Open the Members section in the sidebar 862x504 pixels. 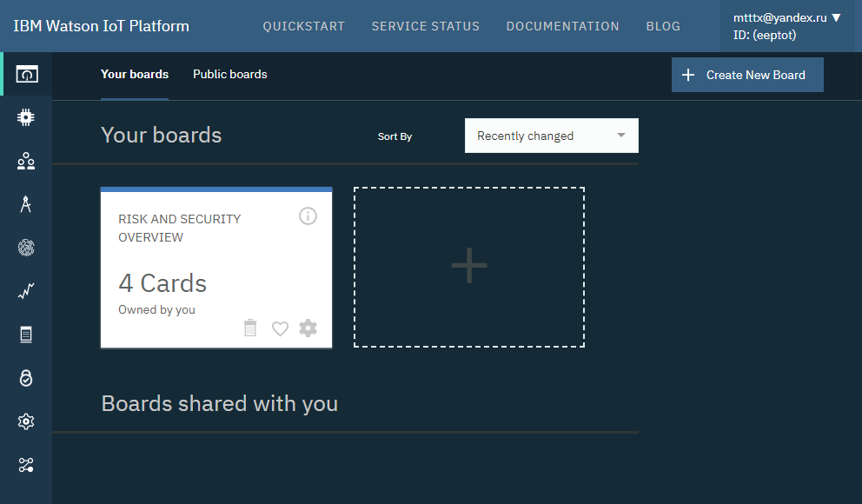[26, 161]
